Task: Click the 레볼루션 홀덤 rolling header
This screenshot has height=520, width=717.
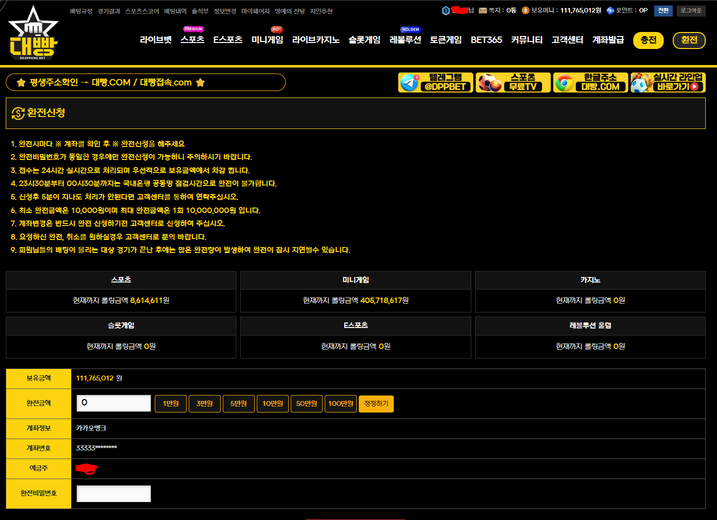Action: pos(590,325)
